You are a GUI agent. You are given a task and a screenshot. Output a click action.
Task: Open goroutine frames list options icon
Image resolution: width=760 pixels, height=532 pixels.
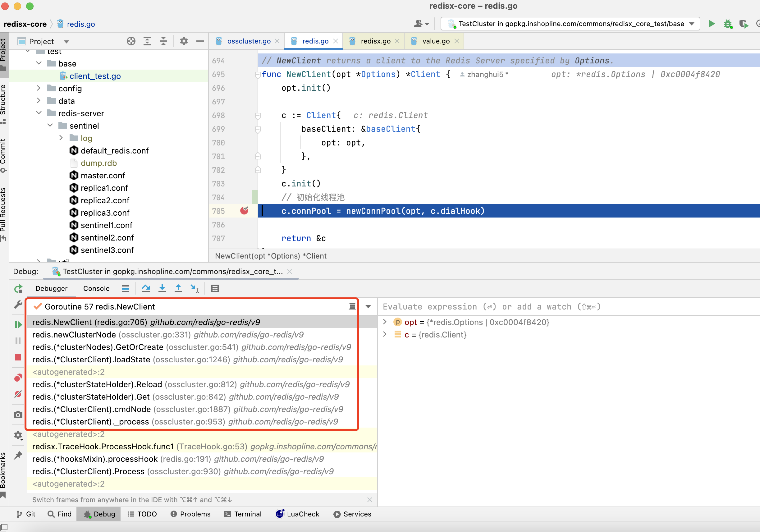point(352,307)
